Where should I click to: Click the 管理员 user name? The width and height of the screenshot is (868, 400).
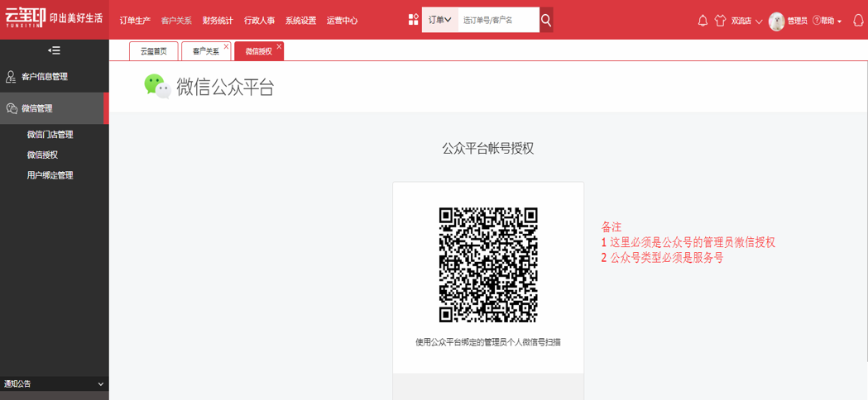pyautogui.click(x=797, y=21)
